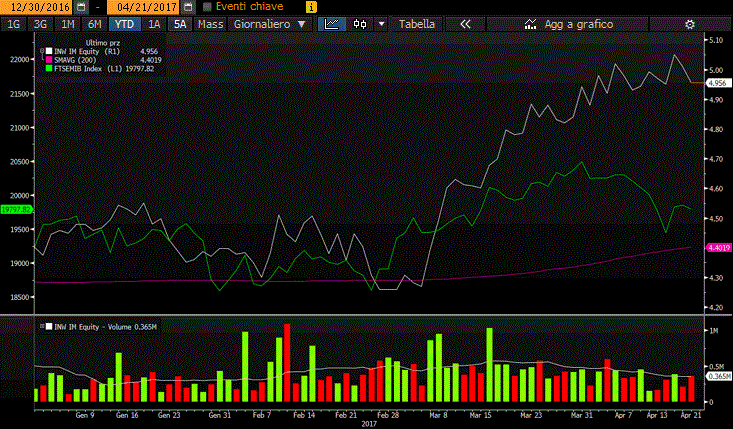This screenshot has width=733, height=429.
Task: Select the line chart type icon
Action: 330,23
